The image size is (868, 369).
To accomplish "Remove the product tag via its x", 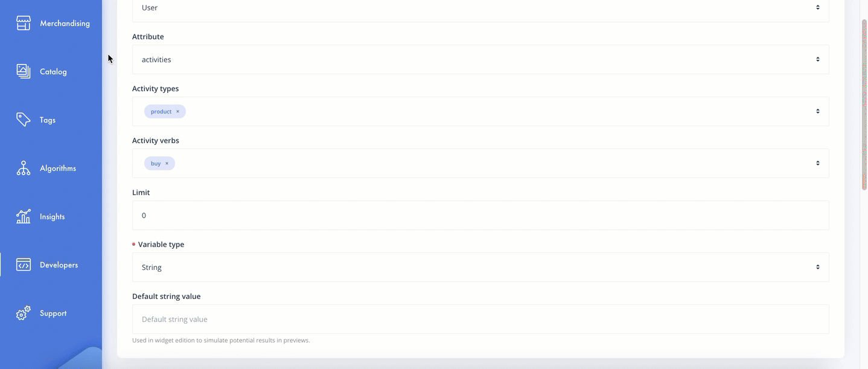I will click(x=177, y=112).
